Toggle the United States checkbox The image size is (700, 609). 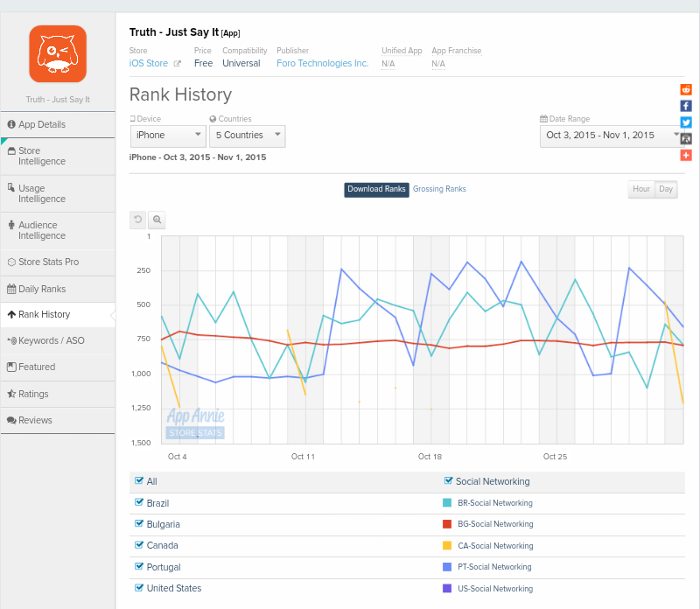(139, 588)
